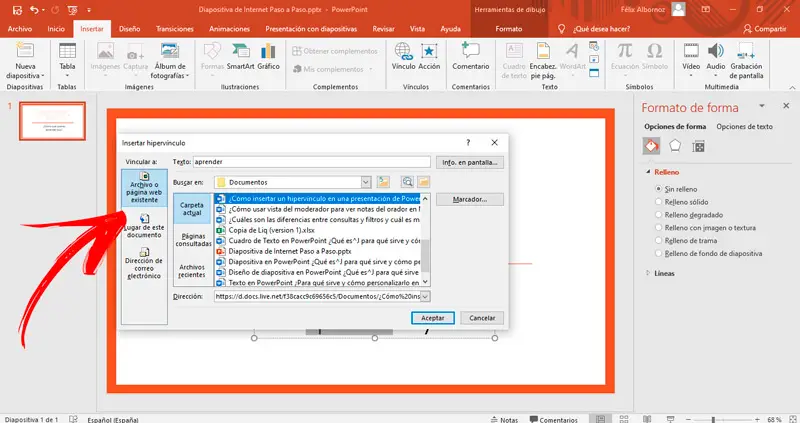
Task: Click the zoom slider in status bar
Action: click(x=713, y=419)
